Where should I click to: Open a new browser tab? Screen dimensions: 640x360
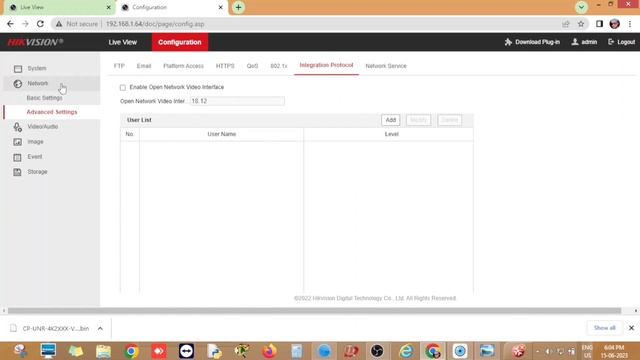pos(238,7)
